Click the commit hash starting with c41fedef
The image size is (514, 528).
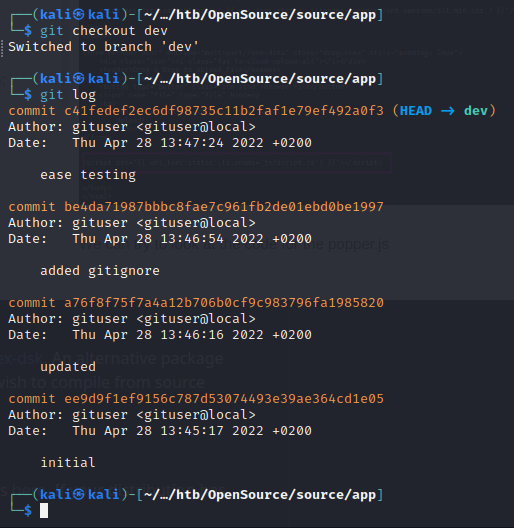(x=224, y=111)
